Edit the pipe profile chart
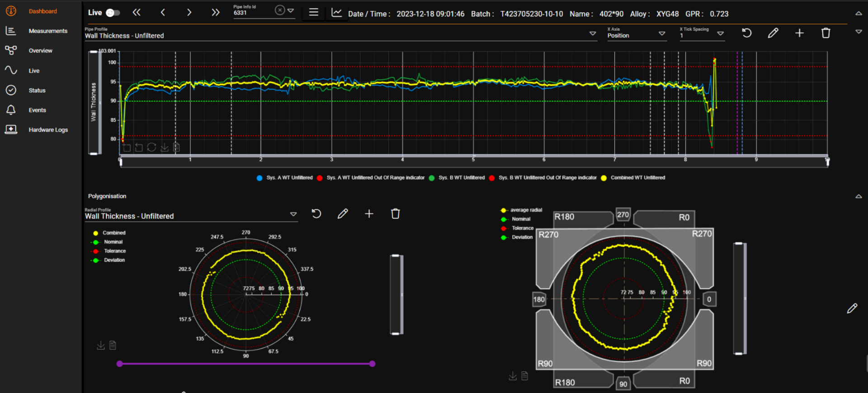This screenshot has width=868, height=393. click(773, 33)
